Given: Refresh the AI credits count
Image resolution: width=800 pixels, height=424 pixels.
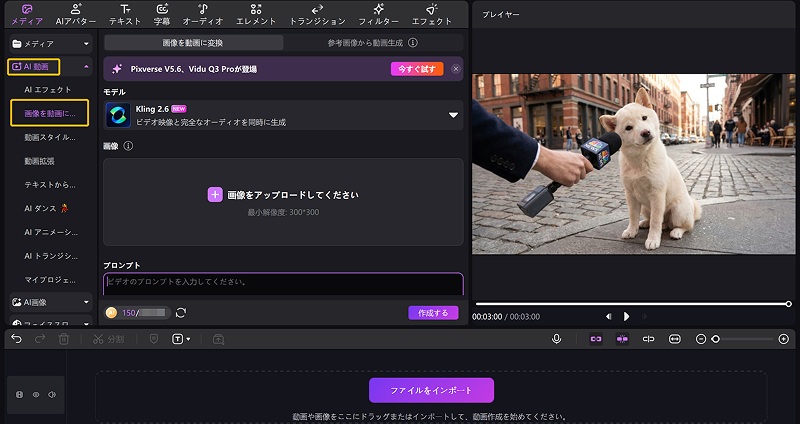Looking at the screenshot, I should point(181,313).
